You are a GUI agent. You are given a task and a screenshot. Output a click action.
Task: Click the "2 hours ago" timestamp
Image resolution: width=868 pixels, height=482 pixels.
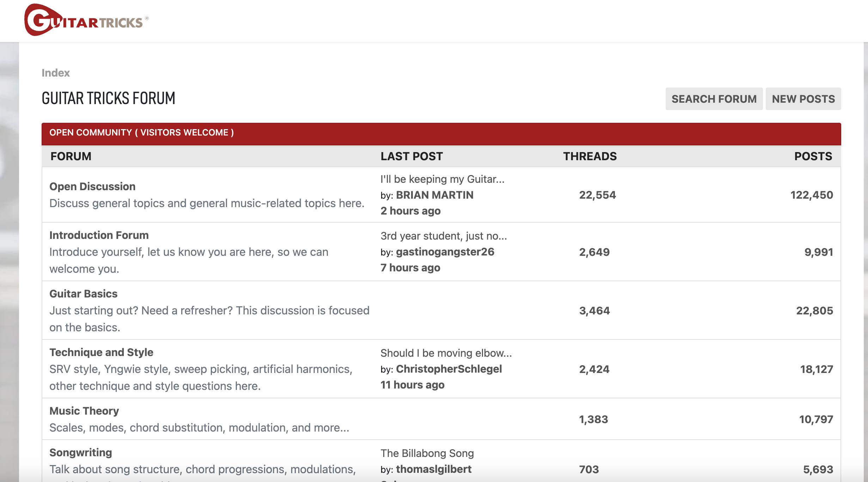coord(411,211)
